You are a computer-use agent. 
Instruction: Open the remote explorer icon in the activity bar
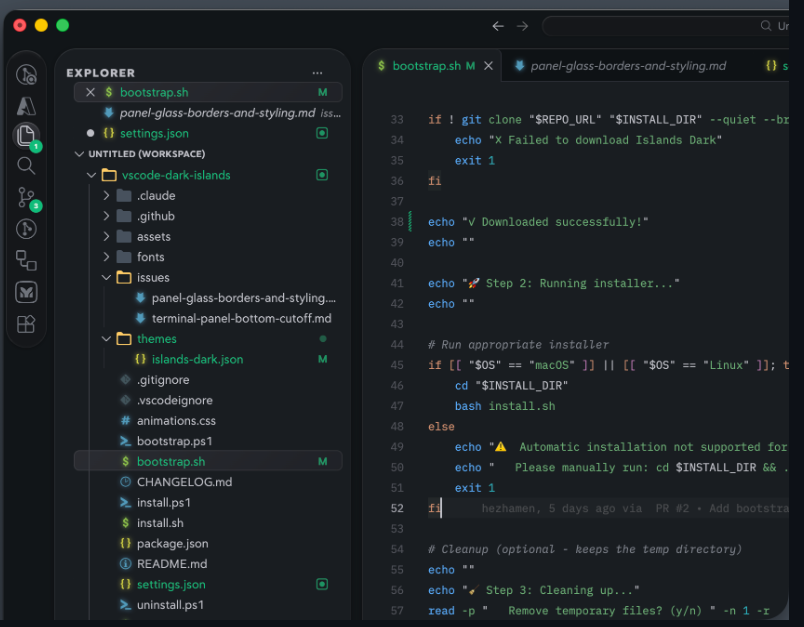(x=26, y=260)
